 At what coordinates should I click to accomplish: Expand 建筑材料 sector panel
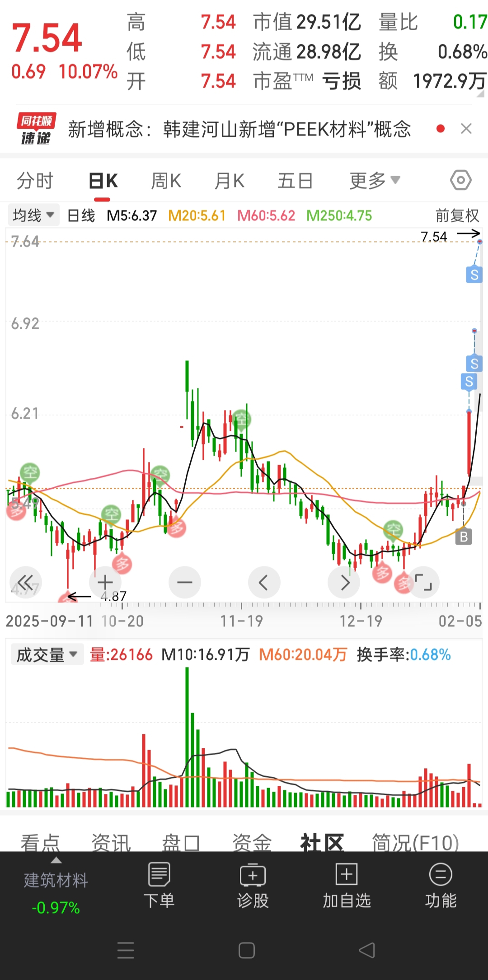click(x=56, y=880)
